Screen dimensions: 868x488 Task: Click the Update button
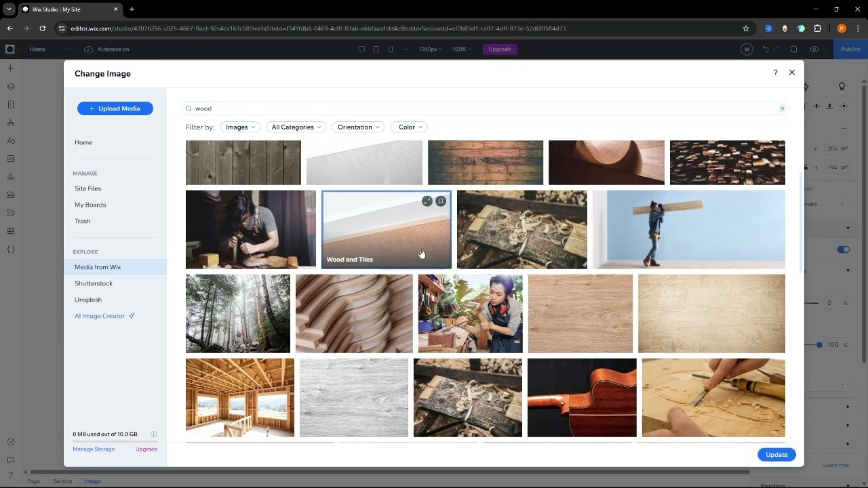pos(776,455)
